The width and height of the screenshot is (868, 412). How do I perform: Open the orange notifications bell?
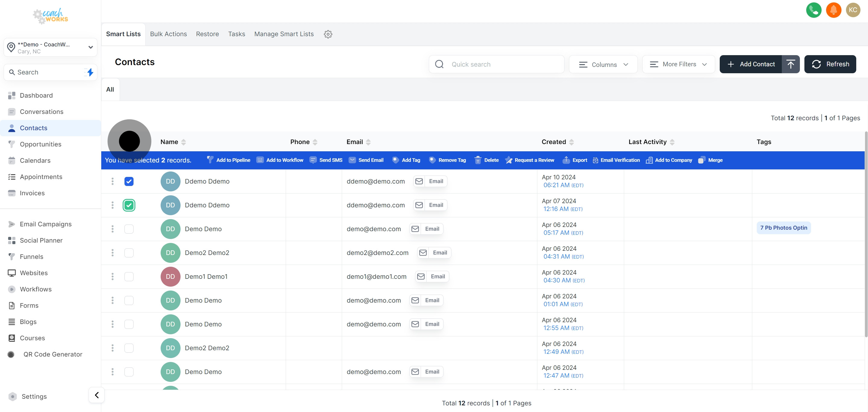click(833, 10)
